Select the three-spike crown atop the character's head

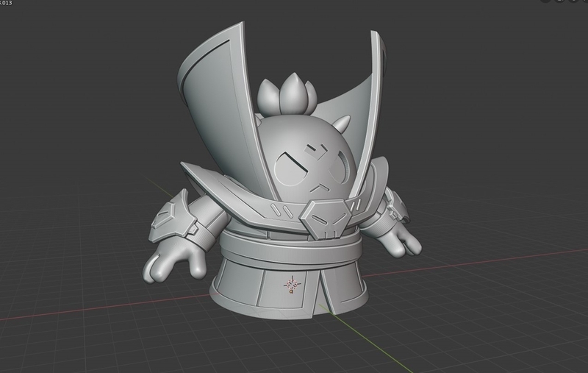(x=287, y=95)
